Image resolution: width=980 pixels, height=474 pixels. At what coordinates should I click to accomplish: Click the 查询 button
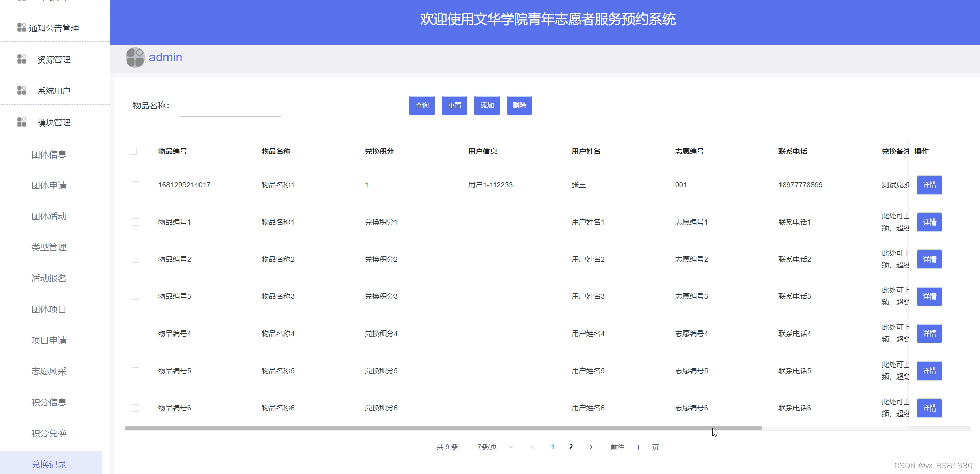pyautogui.click(x=422, y=105)
